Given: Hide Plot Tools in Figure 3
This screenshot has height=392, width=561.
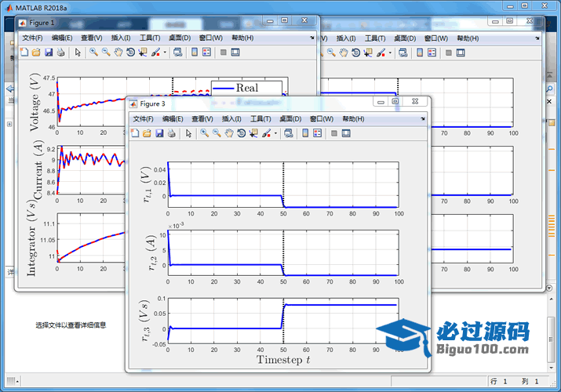Looking at the screenshot, I should point(334,133).
